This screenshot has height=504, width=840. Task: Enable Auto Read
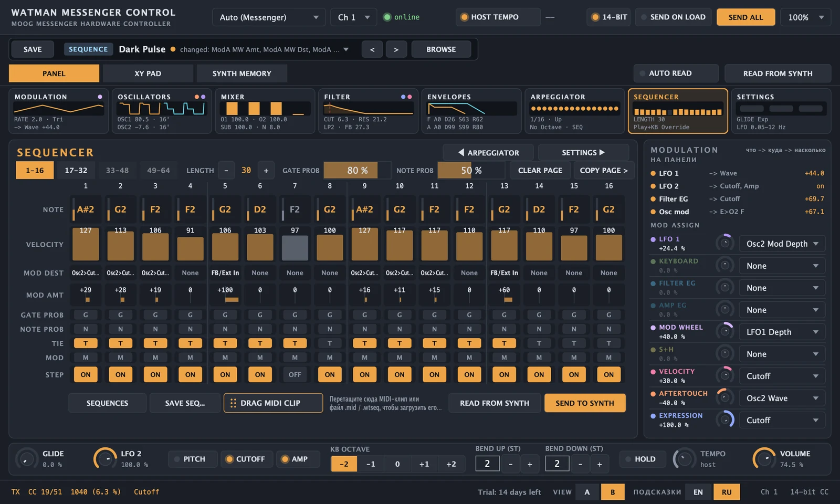point(676,73)
